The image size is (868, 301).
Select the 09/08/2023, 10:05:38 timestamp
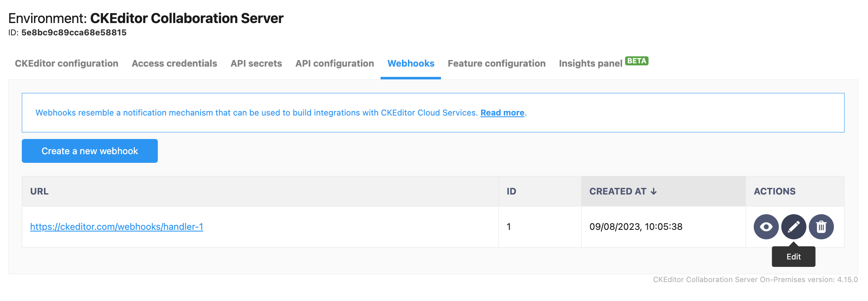pyautogui.click(x=636, y=227)
